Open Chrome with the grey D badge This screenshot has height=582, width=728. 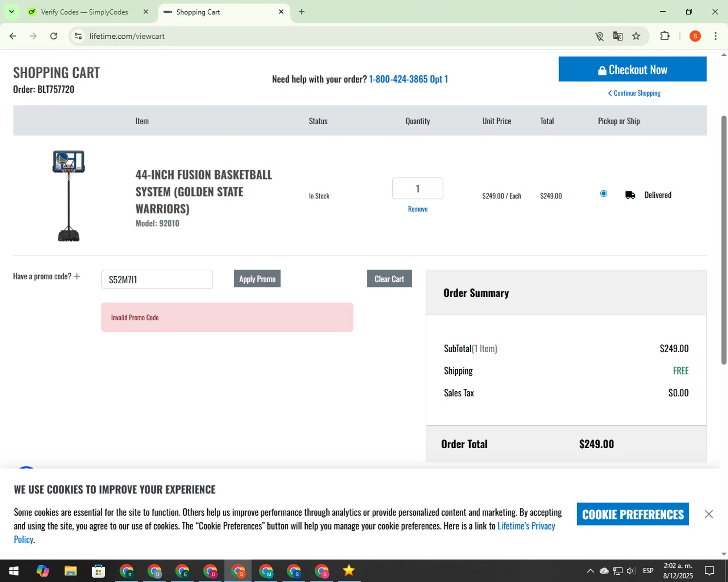[154, 571]
